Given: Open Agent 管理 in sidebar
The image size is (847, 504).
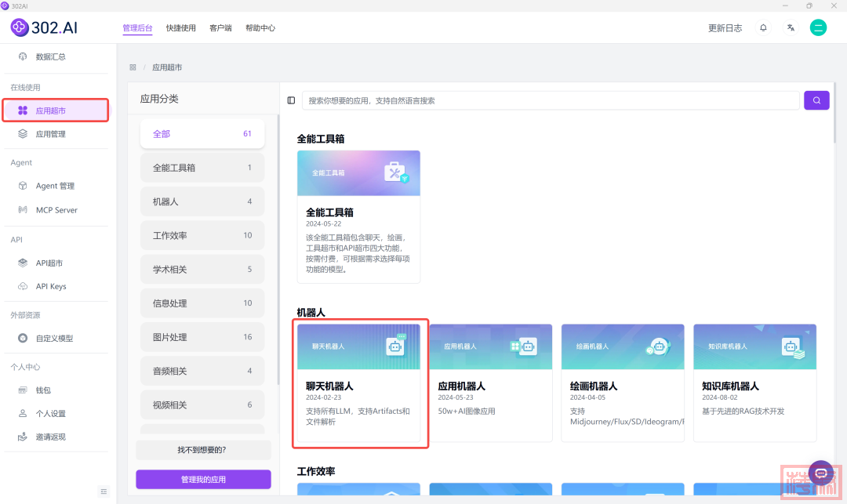Looking at the screenshot, I should click(56, 186).
